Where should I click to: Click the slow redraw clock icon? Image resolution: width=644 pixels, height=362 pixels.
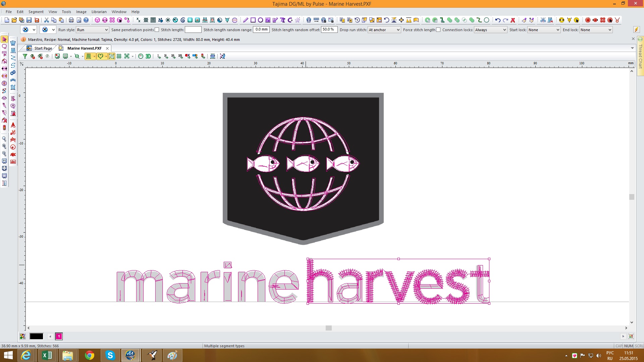(x=141, y=56)
